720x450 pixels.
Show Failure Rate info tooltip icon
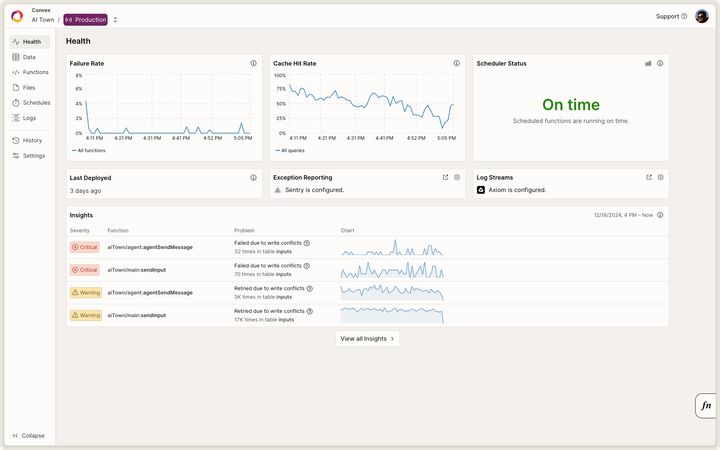tap(253, 63)
